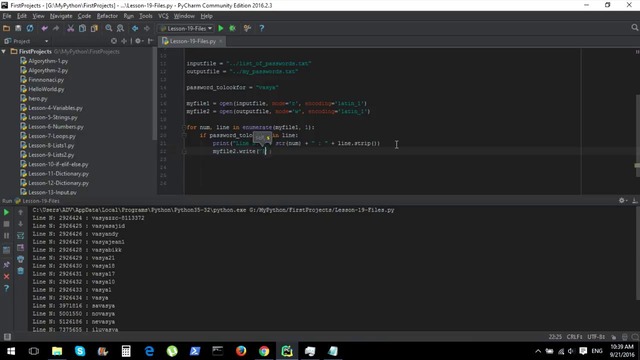This screenshot has height=360, width=640.
Task: Click the Up stack trace arrow in Run panel
Action: [20, 212]
